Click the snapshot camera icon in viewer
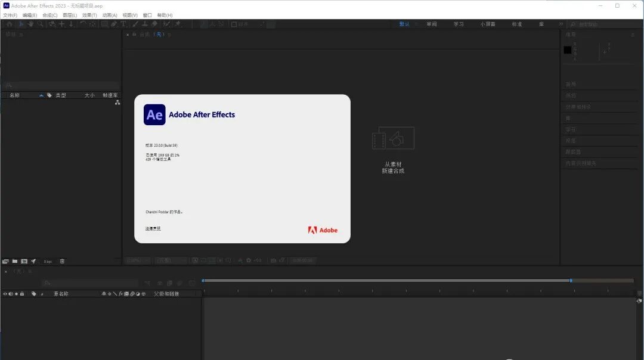The height and width of the screenshot is (360, 644). [273, 260]
